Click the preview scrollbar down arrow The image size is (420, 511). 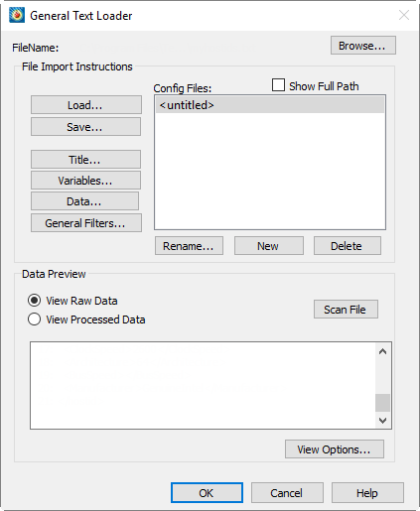tap(382, 421)
